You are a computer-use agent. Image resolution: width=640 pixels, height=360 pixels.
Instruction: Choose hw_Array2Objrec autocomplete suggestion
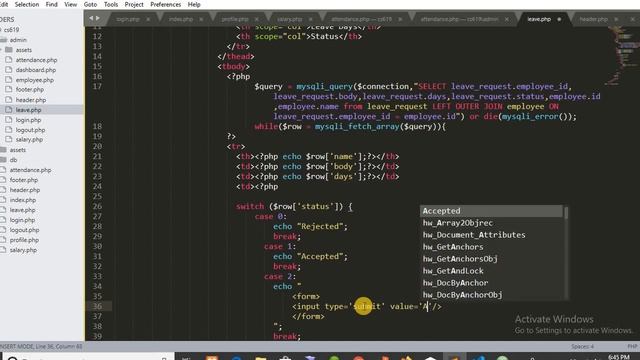(491, 223)
